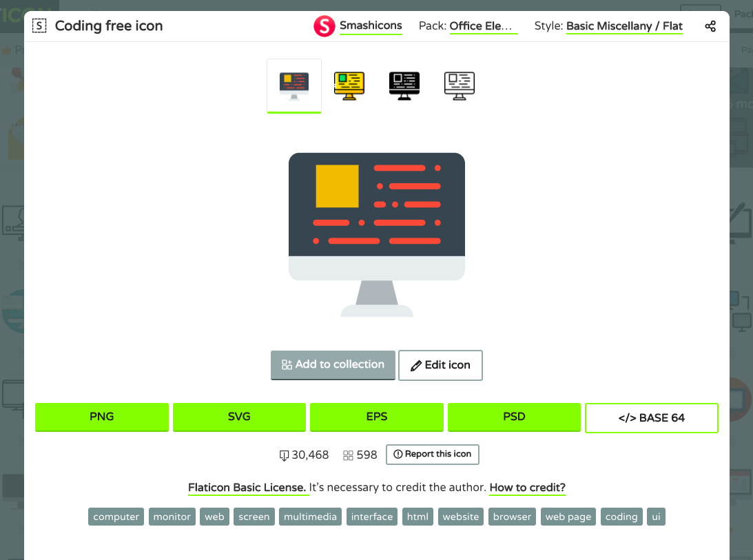The image size is (753, 560).
Task: Open the How to credit link
Action: coord(527,488)
